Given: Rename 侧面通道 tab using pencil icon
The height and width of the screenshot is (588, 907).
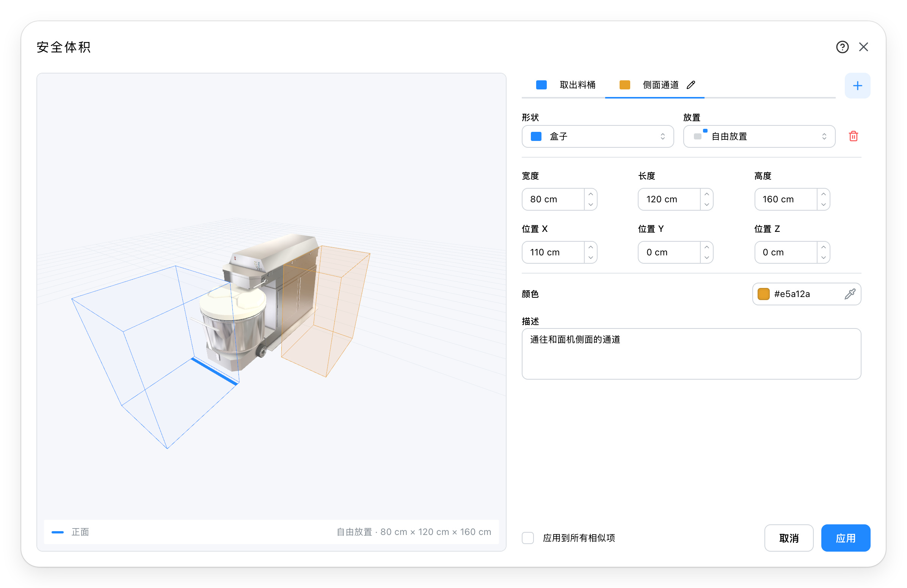Looking at the screenshot, I should (x=691, y=85).
